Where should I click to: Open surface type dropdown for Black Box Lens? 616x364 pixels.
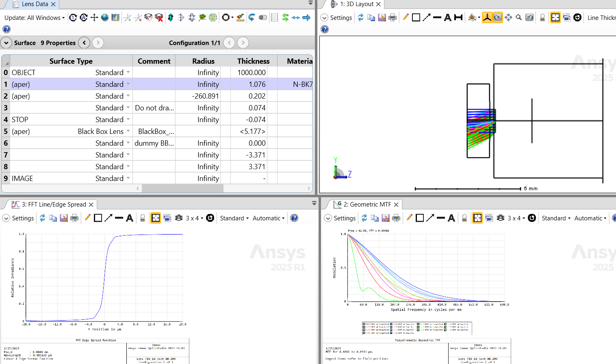tap(128, 131)
